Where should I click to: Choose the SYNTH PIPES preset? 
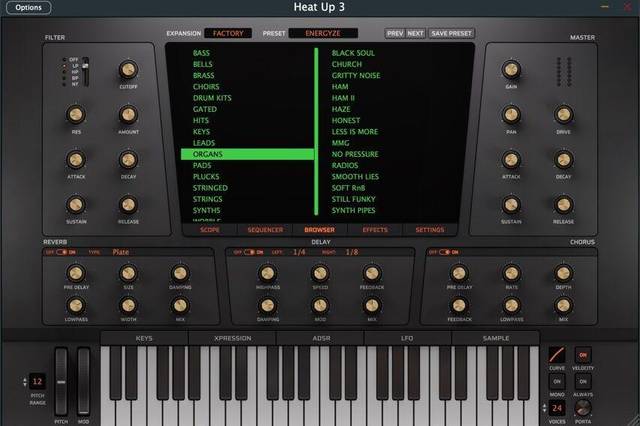[353, 211]
